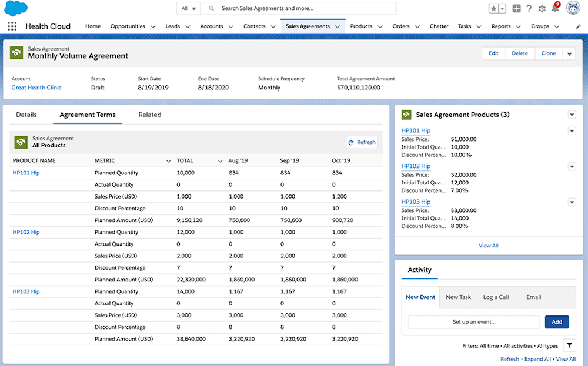Screen dimensions: 588x366
Task: Open the Setup gear icon
Action: coord(542,9)
